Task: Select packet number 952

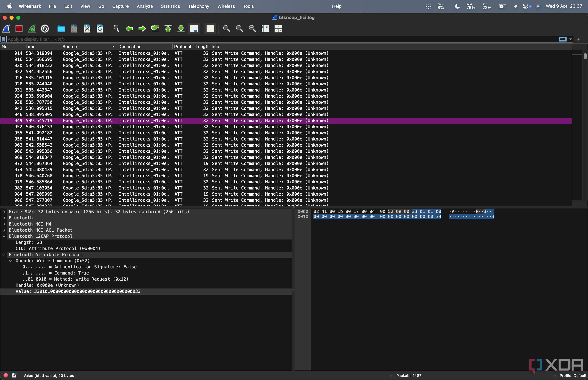Action: pos(286,127)
